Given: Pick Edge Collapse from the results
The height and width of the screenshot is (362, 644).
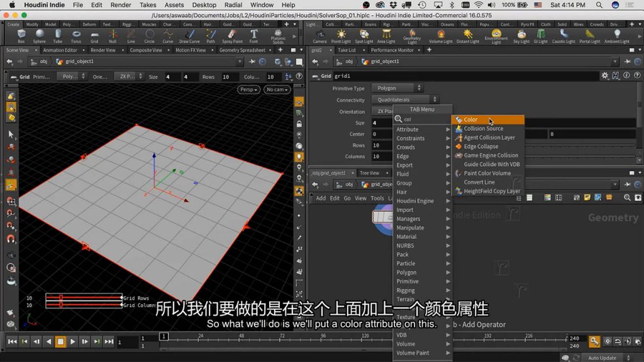Looking at the screenshot, I should point(488,146).
